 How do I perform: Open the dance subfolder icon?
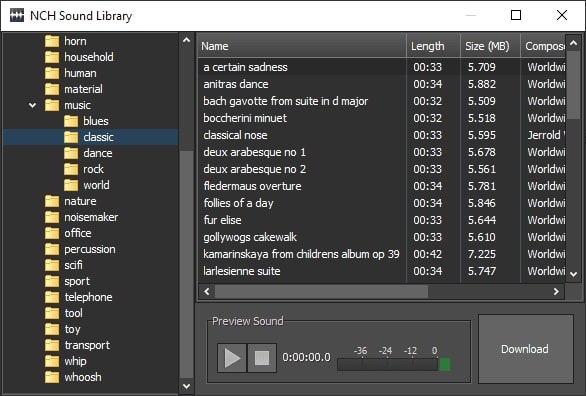point(71,153)
